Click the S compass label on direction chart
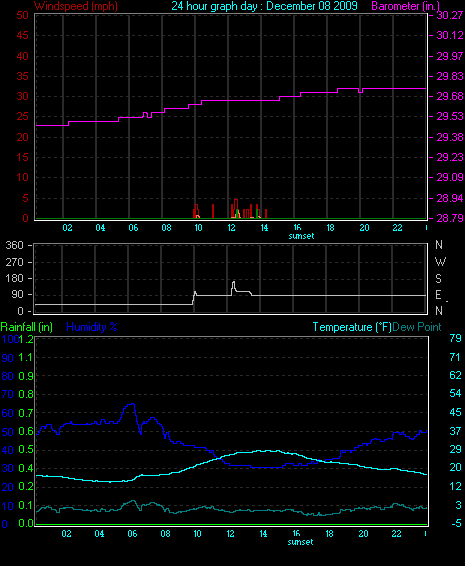The width and height of the screenshot is (465, 566). click(439, 279)
